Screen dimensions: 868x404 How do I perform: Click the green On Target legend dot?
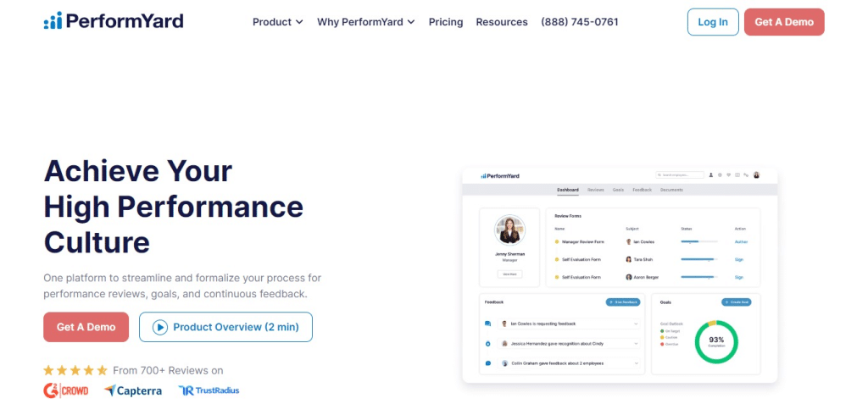click(662, 331)
